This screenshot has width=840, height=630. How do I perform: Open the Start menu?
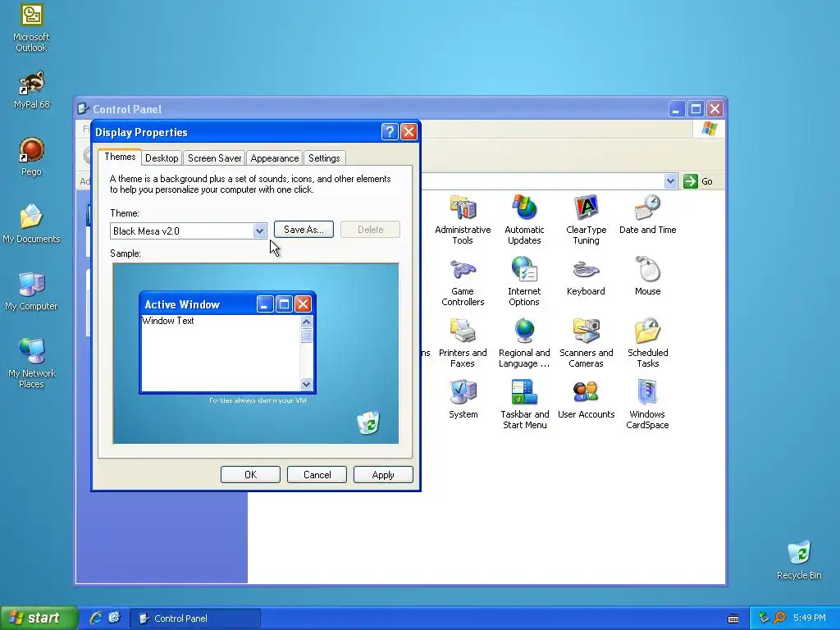click(x=39, y=618)
